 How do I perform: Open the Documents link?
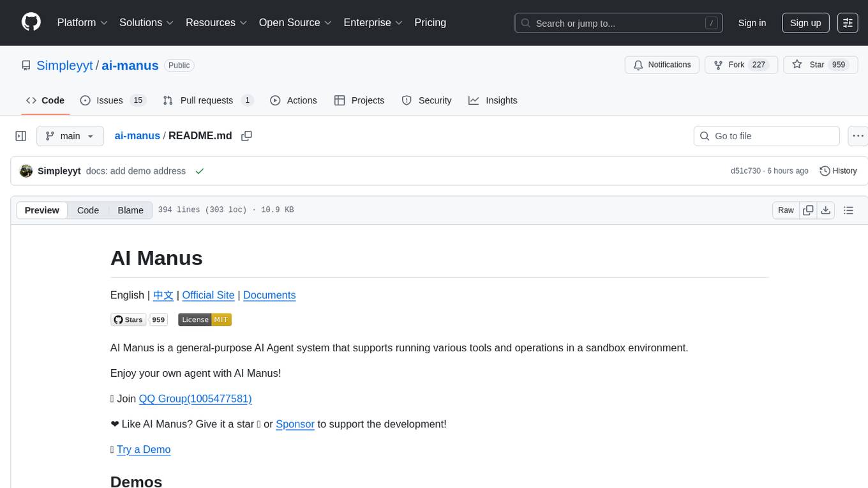point(269,295)
